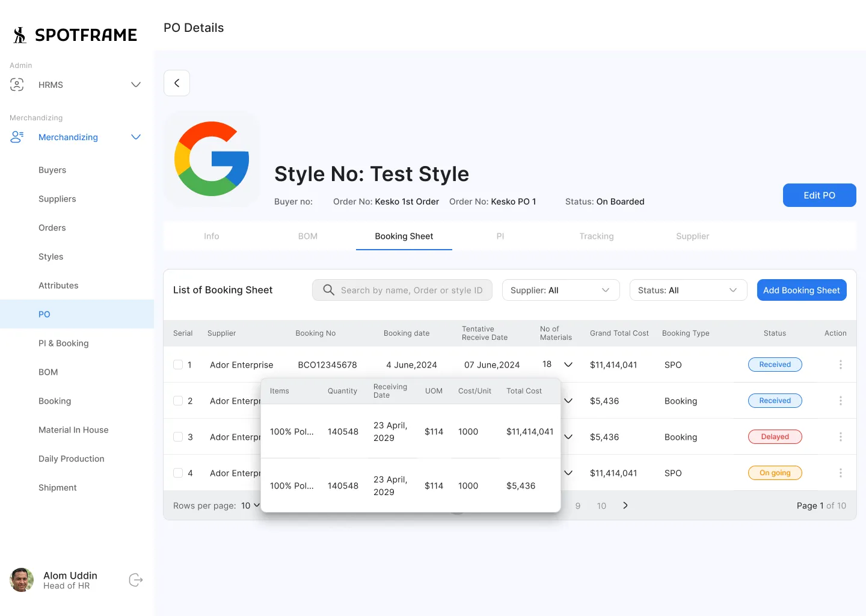Select row 3 checkbox
This screenshot has width=866, height=616.
178,437
